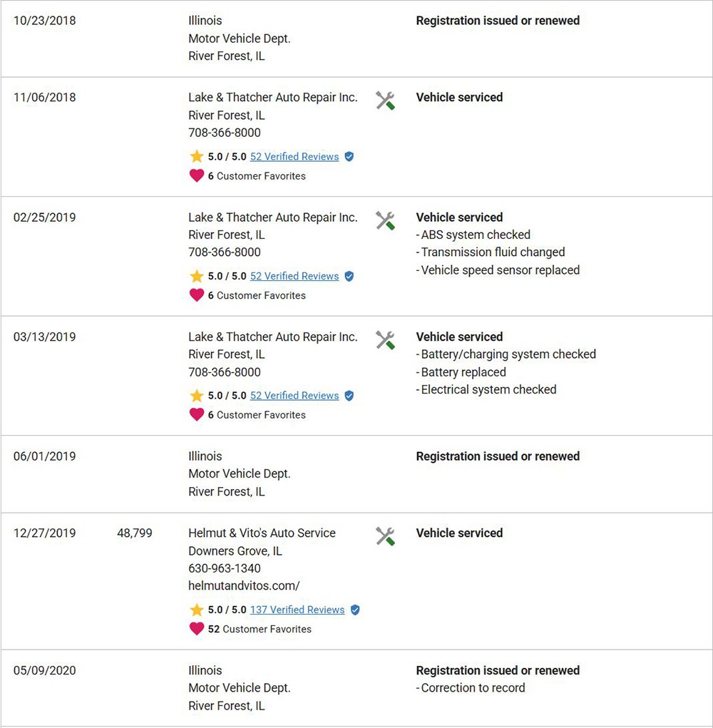Screen dimensions: 713x728
Task: Click the wrench icon beside Helmut & Vito's entry
Action: 385,536
